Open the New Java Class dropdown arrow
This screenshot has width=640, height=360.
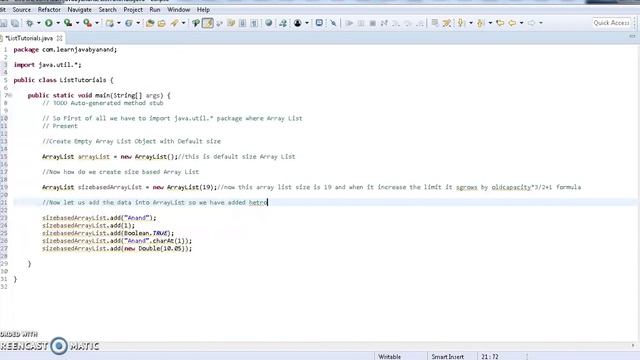tap(138, 23)
